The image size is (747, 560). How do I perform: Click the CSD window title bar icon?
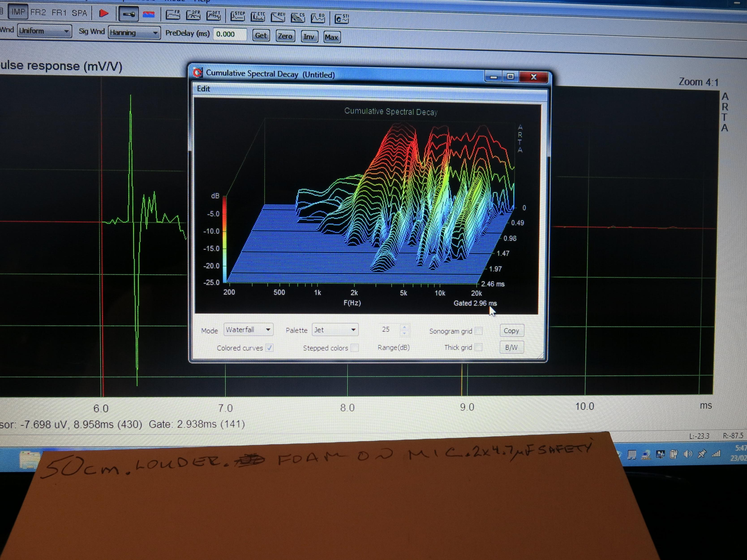(197, 73)
